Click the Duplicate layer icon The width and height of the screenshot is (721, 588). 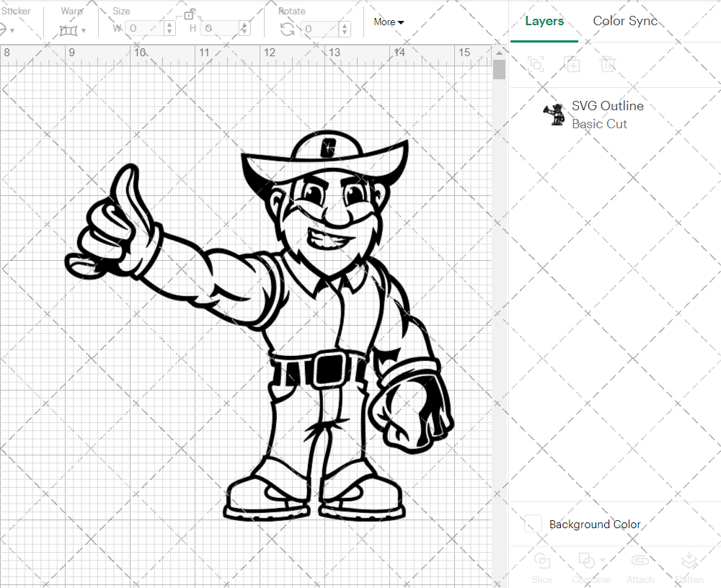(x=572, y=65)
